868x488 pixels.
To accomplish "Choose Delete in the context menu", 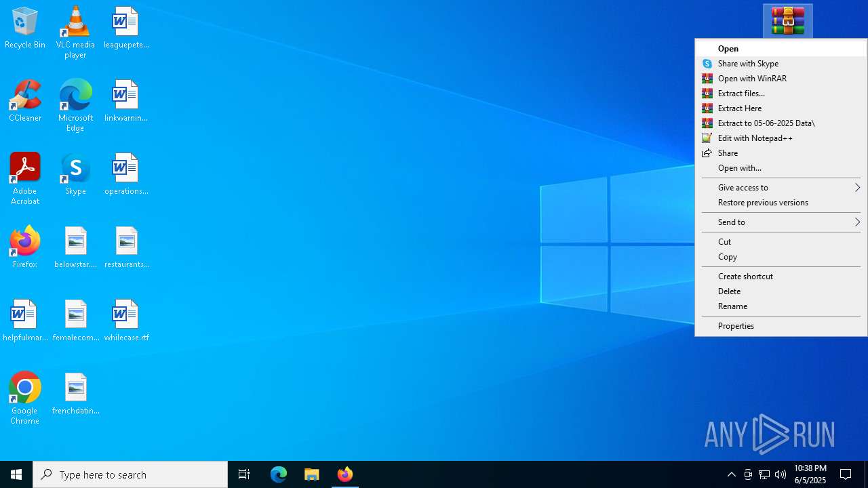I will (781, 291).
